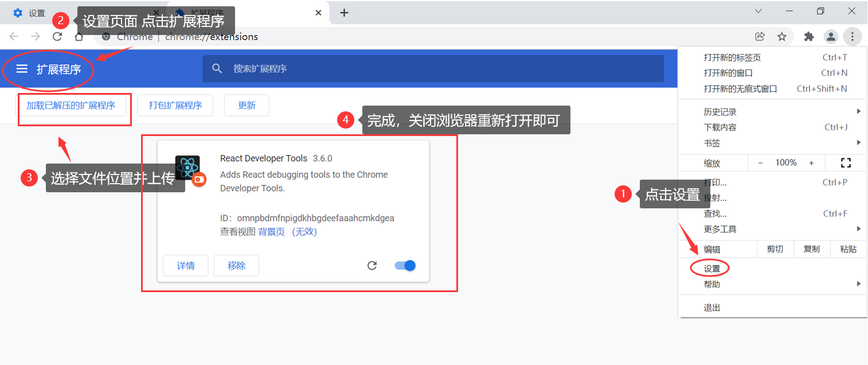
Task: Bookmark this page with the star
Action: 782,37
